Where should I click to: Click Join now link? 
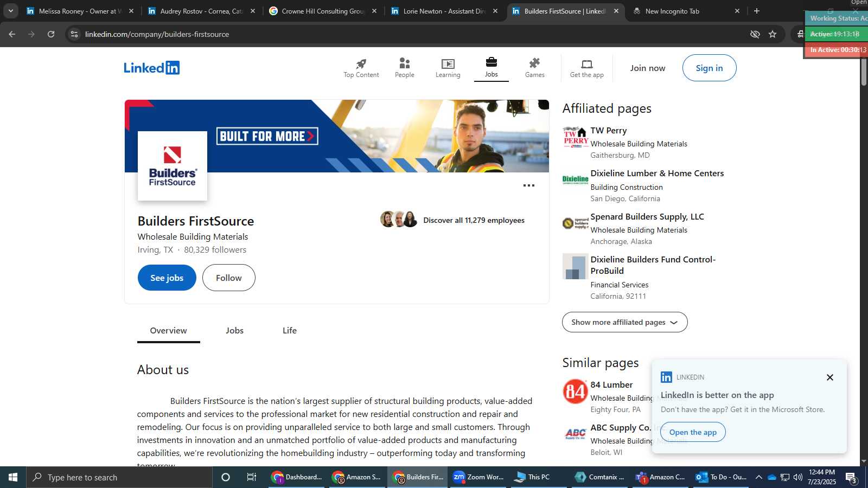pyautogui.click(x=648, y=68)
